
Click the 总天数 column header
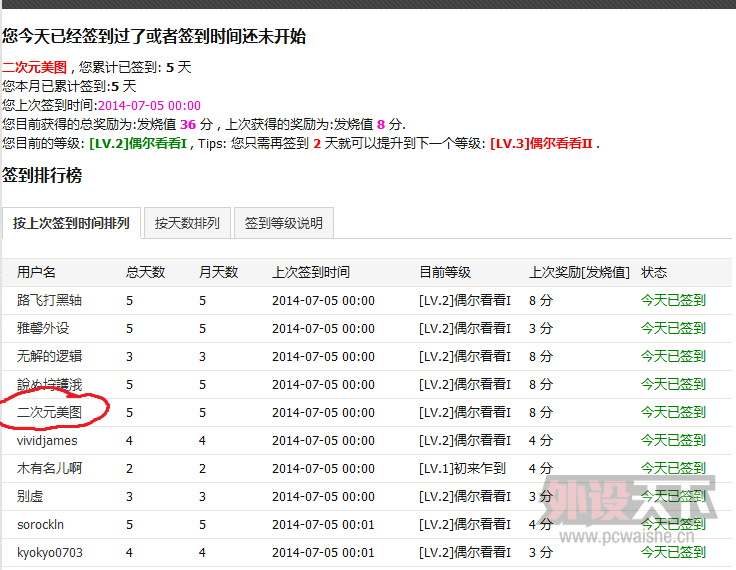145,272
